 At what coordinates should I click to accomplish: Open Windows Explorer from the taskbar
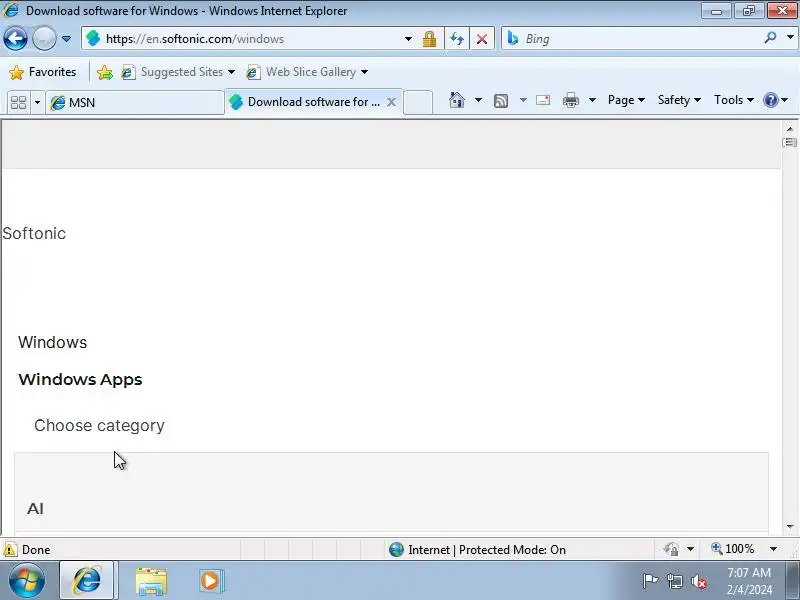[x=151, y=582]
